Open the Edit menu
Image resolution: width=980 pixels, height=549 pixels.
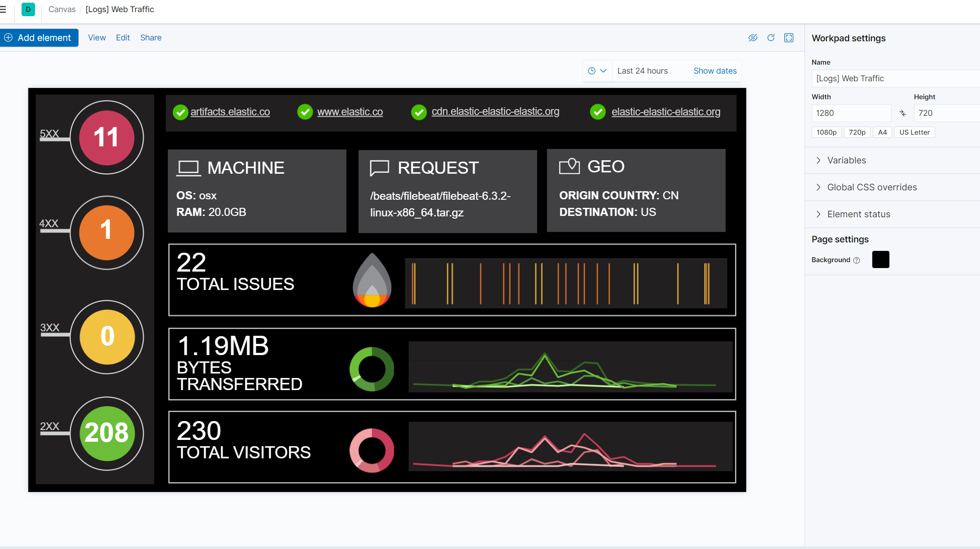123,38
